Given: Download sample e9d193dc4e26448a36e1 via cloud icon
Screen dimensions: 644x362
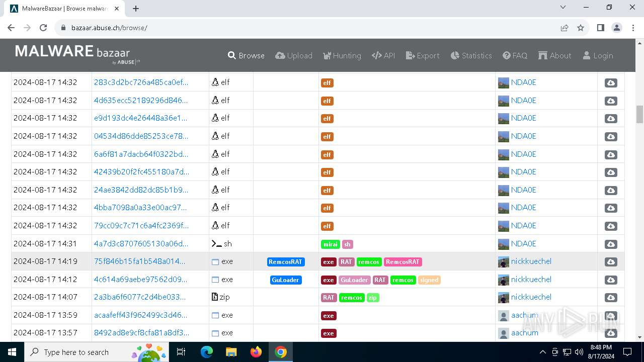Looking at the screenshot, I should click(x=611, y=119).
